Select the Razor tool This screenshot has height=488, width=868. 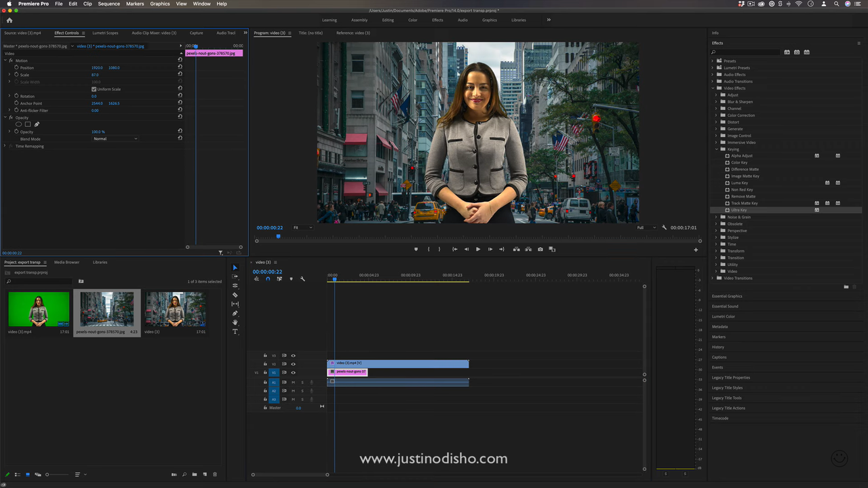(x=235, y=295)
